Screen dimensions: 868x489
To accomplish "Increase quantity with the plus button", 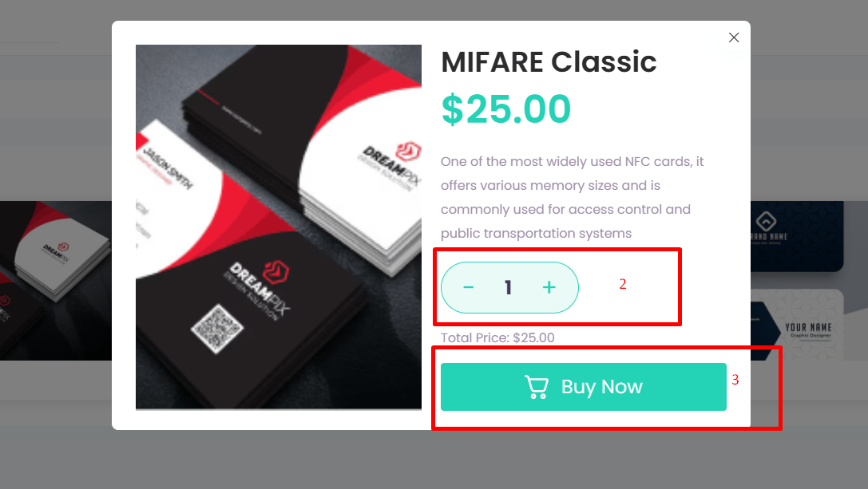I will point(549,287).
